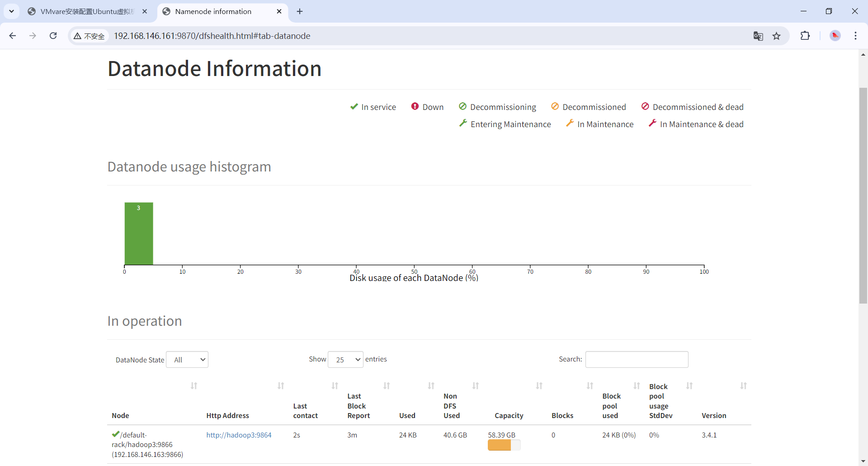Click the green histogram bar labeled 3

(x=139, y=233)
